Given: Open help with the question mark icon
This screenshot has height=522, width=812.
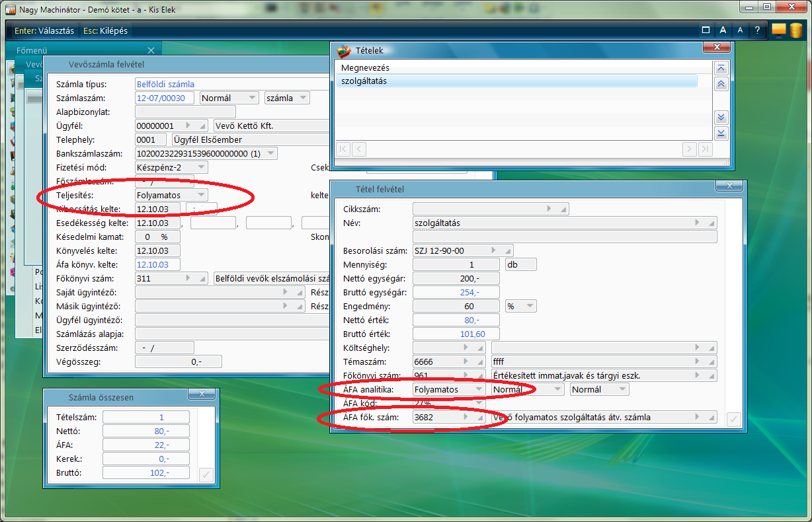Looking at the screenshot, I should (757, 30).
